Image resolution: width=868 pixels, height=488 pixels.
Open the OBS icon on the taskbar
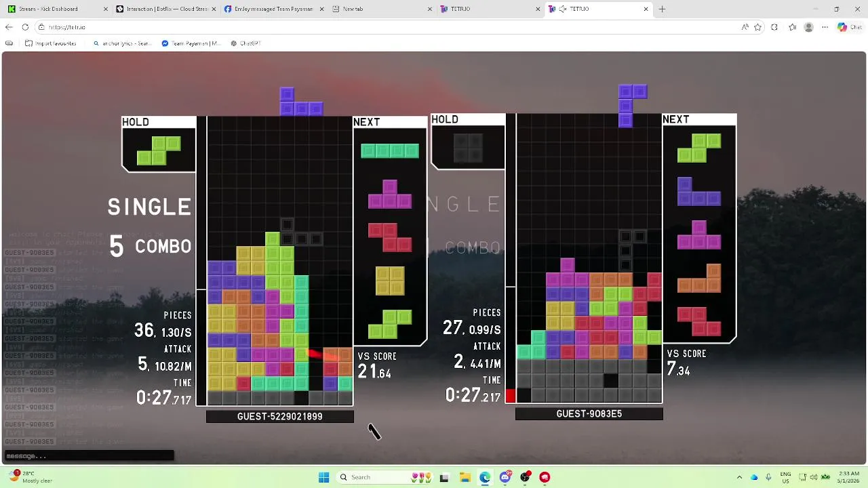[526, 477]
